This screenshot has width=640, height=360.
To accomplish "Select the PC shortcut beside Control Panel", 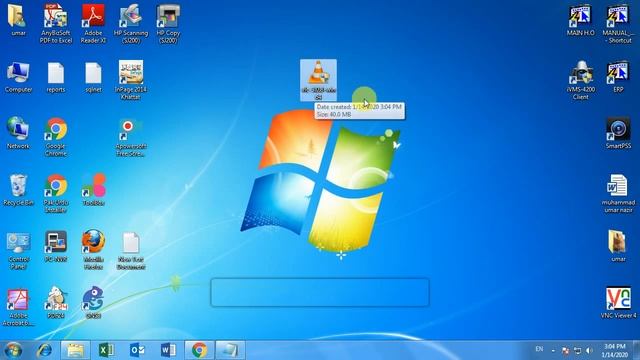I will 56,247.
